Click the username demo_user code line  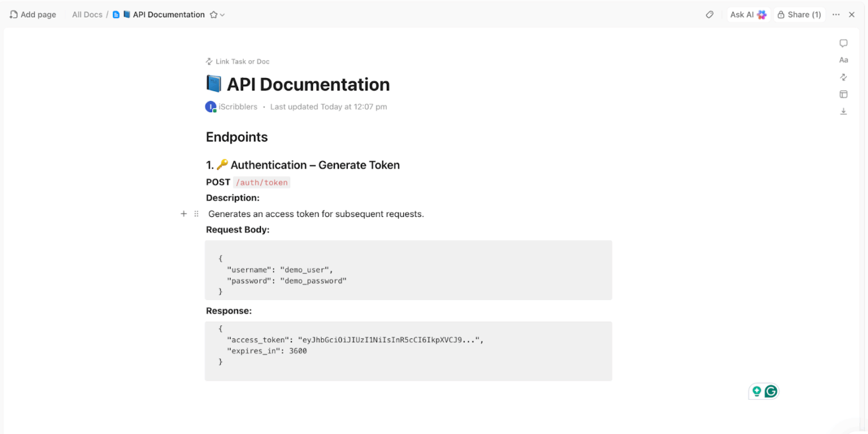pos(280,270)
